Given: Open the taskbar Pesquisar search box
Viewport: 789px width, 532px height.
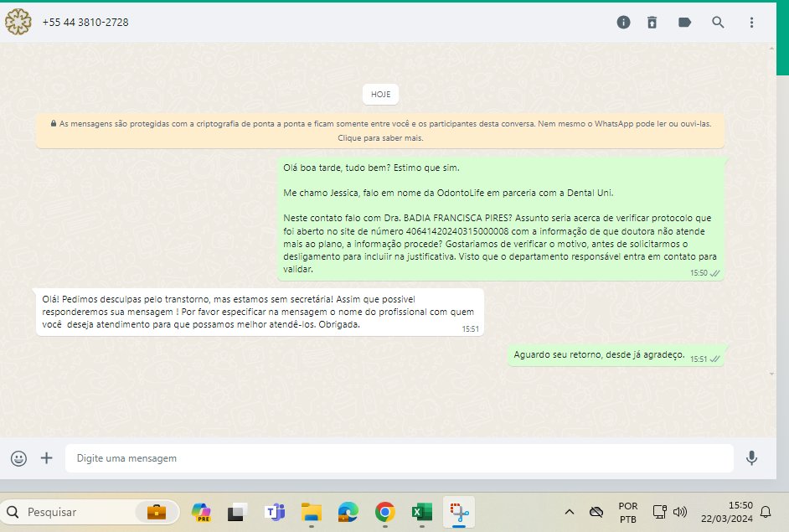Looking at the screenshot, I should tap(90, 513).
